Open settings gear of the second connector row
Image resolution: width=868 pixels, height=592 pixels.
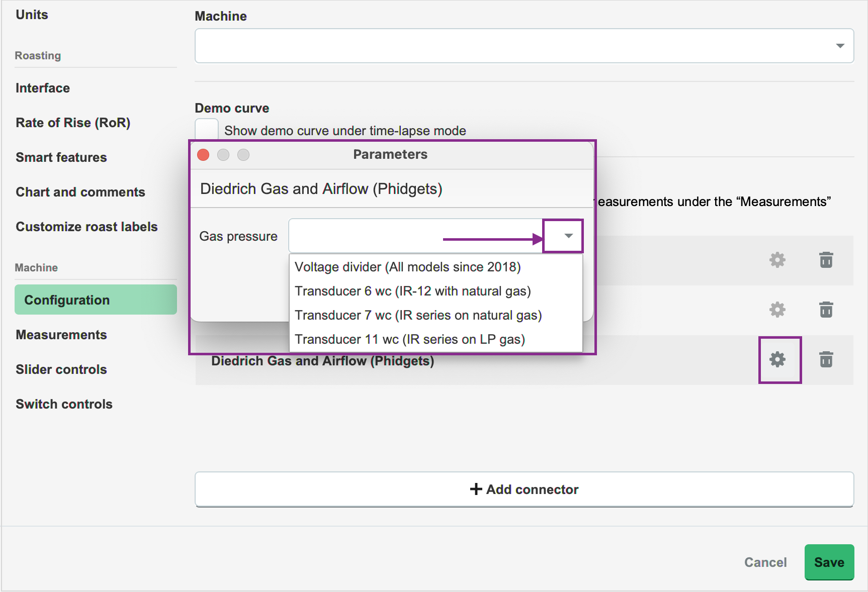point(777,310)
